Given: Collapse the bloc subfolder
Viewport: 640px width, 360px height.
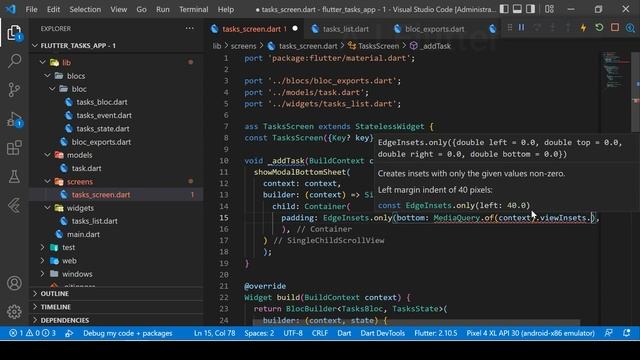Looking at the screenshot, I should [52, 89].
